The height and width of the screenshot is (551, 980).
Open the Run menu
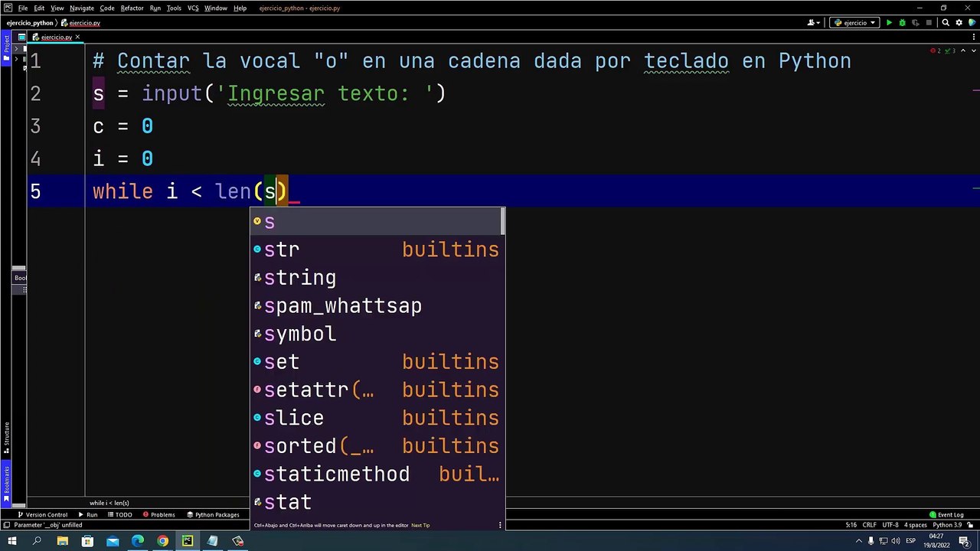(155, 8)
